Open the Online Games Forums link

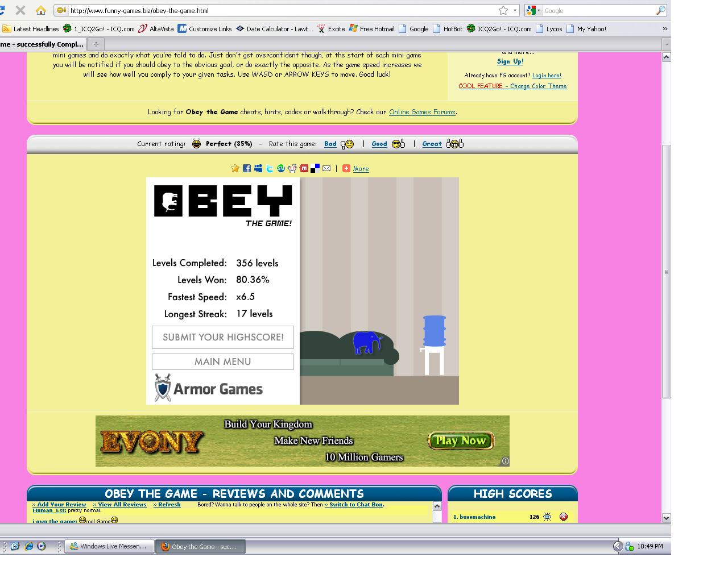[x=422, y=112]
